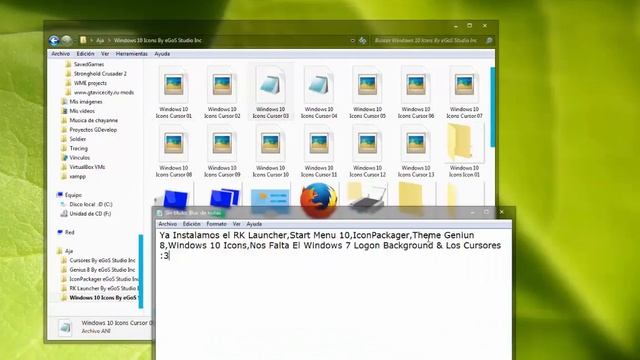The height and width of the screenshot is (360, 640).
Task: Select file Windows 10 Icons Cursor 13
Action: 416,151
